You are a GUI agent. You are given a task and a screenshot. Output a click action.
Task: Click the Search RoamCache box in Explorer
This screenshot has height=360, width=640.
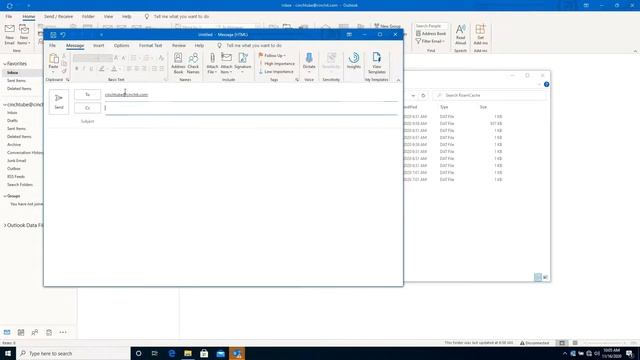pos(489,95)
